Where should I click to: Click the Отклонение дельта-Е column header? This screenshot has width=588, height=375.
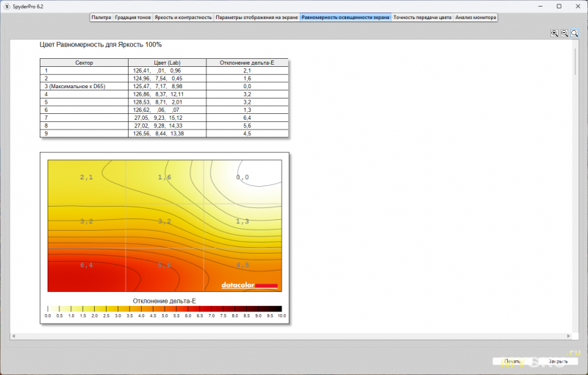247,63
